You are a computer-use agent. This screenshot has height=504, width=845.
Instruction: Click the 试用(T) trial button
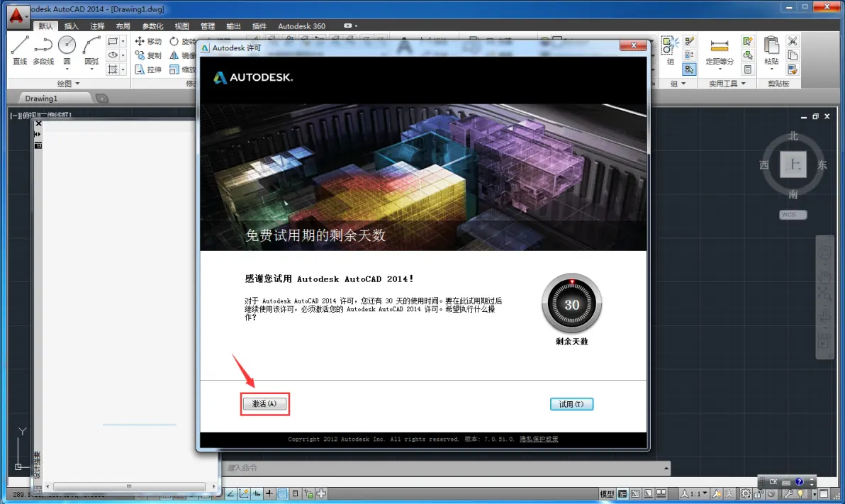[571, 404]
